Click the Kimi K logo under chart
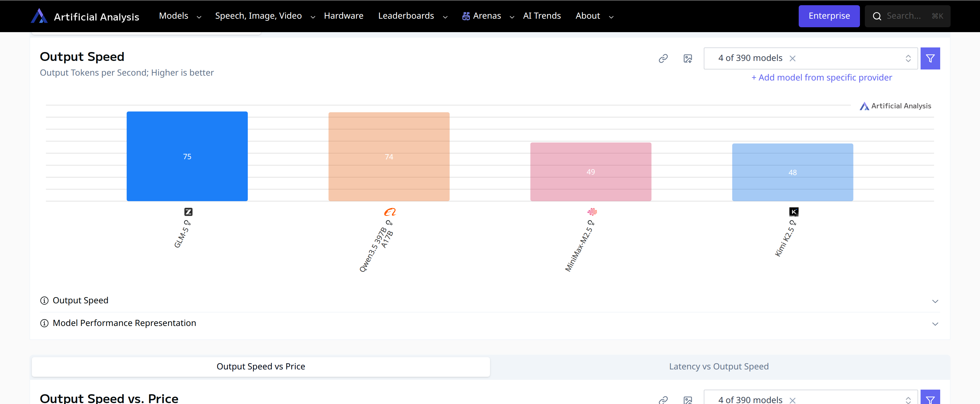Screen dimensions: 980x404 coord(793,212)
